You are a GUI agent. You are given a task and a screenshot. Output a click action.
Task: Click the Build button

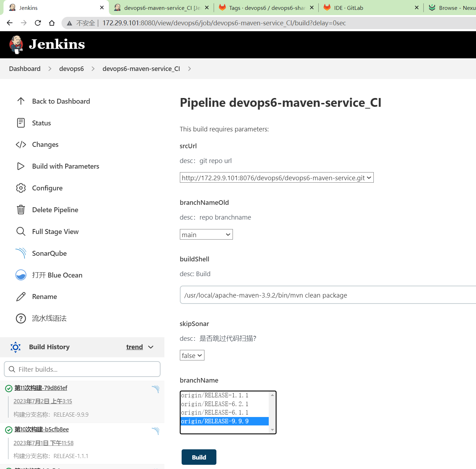pyautogui.click(x=199, y=457)
